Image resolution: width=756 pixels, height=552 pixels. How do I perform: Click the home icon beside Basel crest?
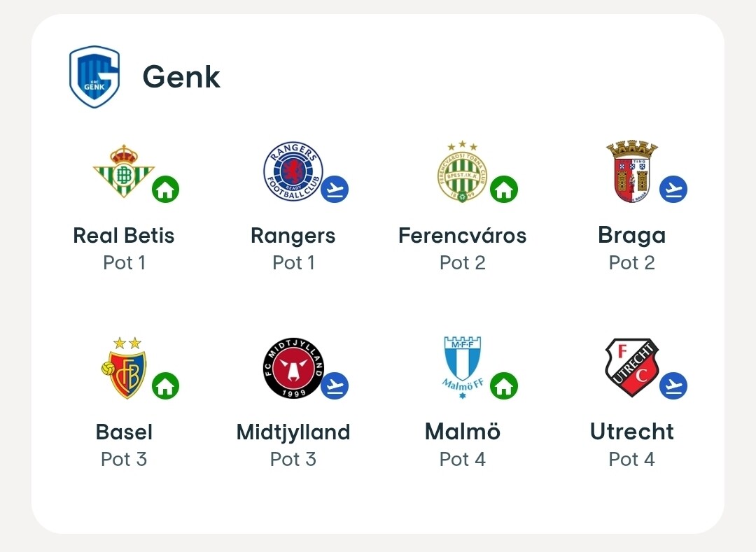click(165, 385)
